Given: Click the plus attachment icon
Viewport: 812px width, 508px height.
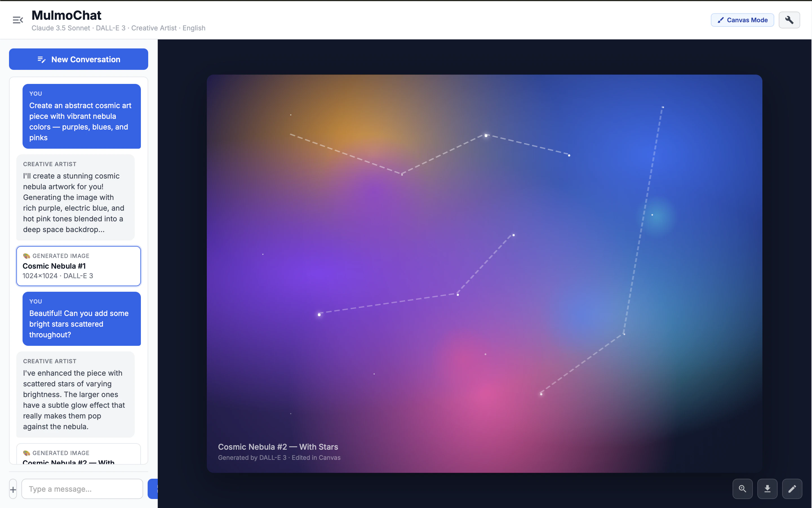Looking at the screenshot, I should [13, 489].
